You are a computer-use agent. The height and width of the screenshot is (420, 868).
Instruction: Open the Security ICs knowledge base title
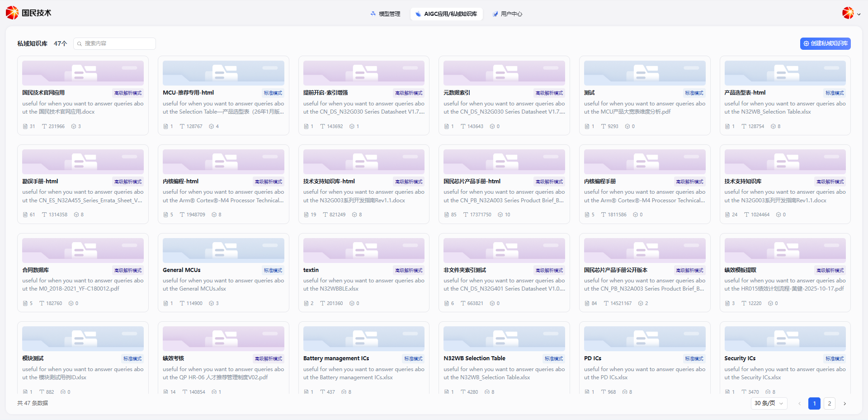[x=740, y=358]
